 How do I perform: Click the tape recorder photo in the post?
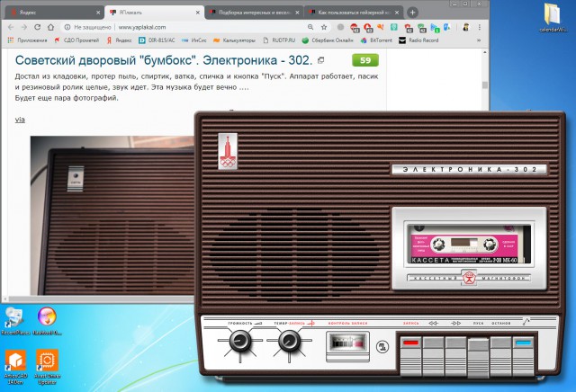(112, 216)
